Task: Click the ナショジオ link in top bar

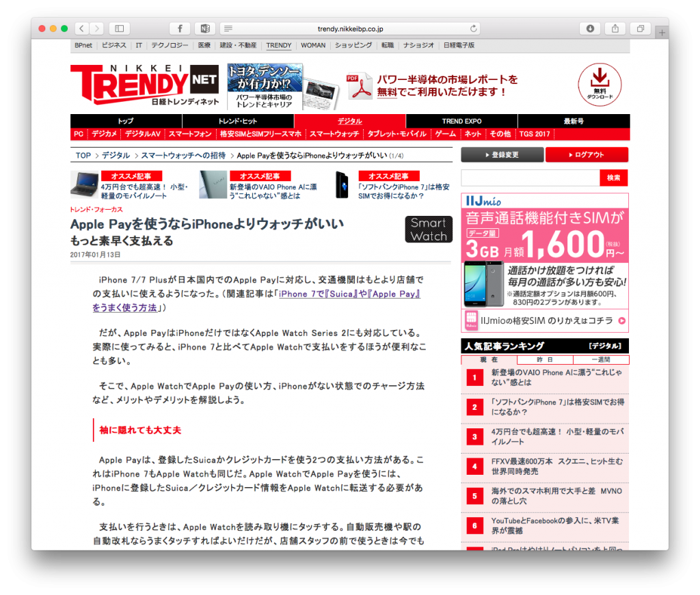Action: click(418, 45)
